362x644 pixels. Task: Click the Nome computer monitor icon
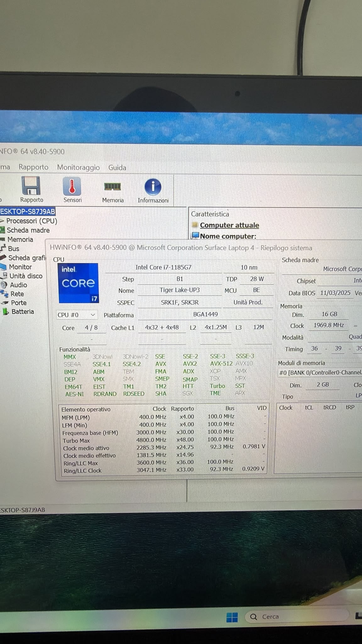pos(195,236)
